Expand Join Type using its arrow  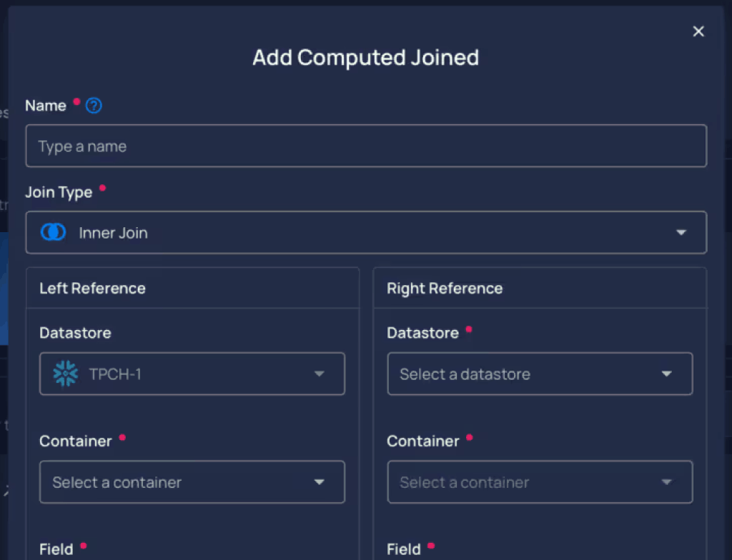[681, 232]
